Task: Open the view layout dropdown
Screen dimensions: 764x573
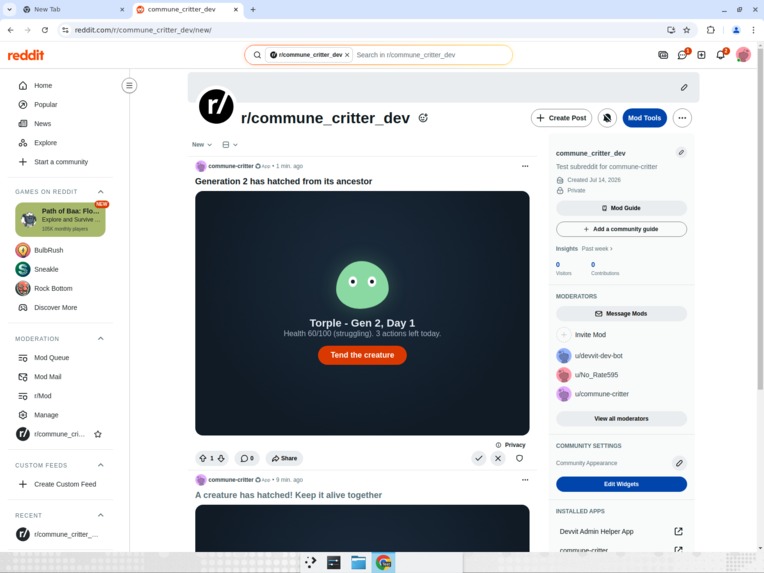Action: pos(229,145)
